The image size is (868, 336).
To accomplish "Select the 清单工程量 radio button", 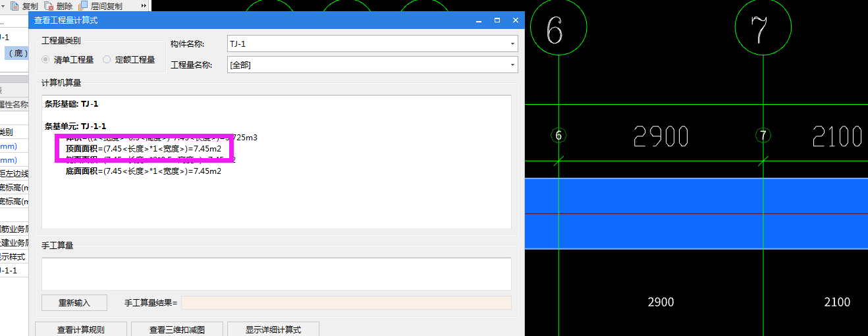I will tap(45, 60).
